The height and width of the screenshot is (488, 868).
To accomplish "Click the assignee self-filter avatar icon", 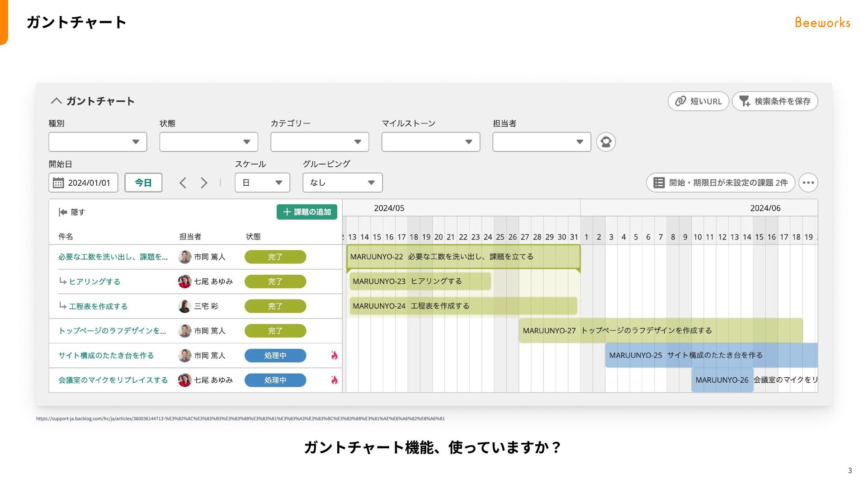I will tap(606, 142).
